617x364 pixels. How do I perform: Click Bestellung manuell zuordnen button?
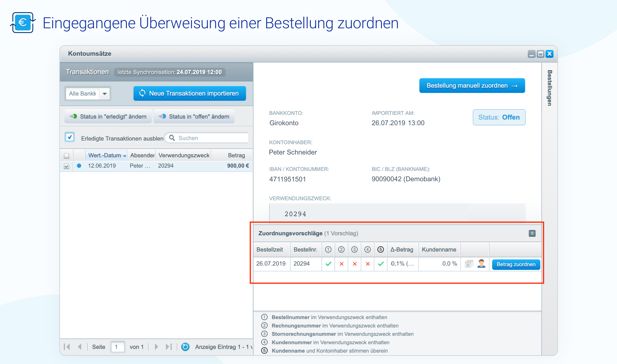(472, 86)
